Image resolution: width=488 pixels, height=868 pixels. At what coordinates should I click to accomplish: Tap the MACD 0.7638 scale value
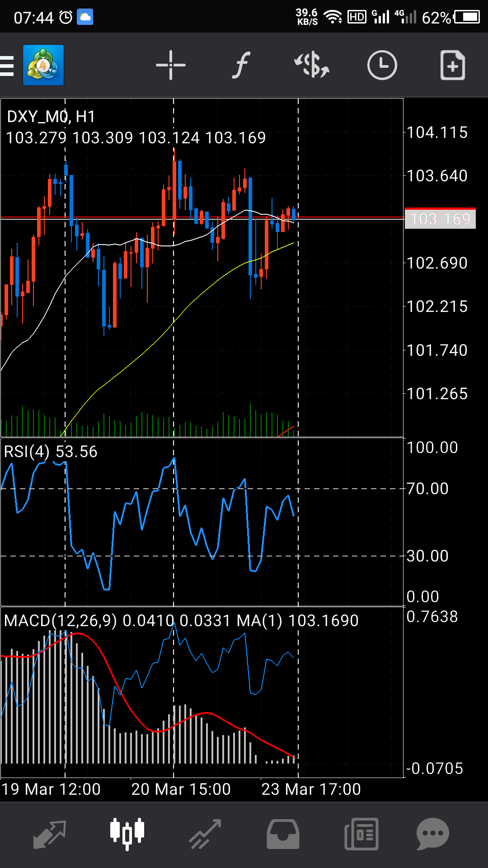pos(432,617)
